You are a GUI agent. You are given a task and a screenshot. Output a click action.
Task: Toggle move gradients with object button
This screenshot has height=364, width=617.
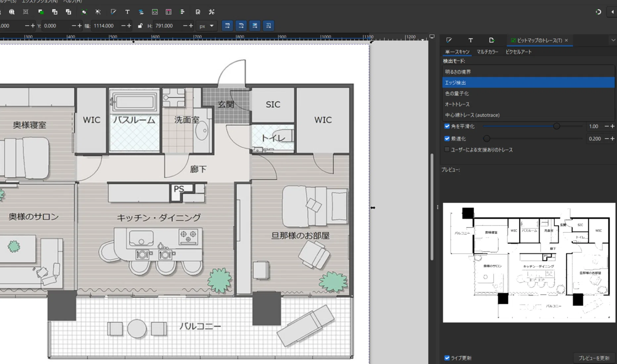click(x=255, y=25)
